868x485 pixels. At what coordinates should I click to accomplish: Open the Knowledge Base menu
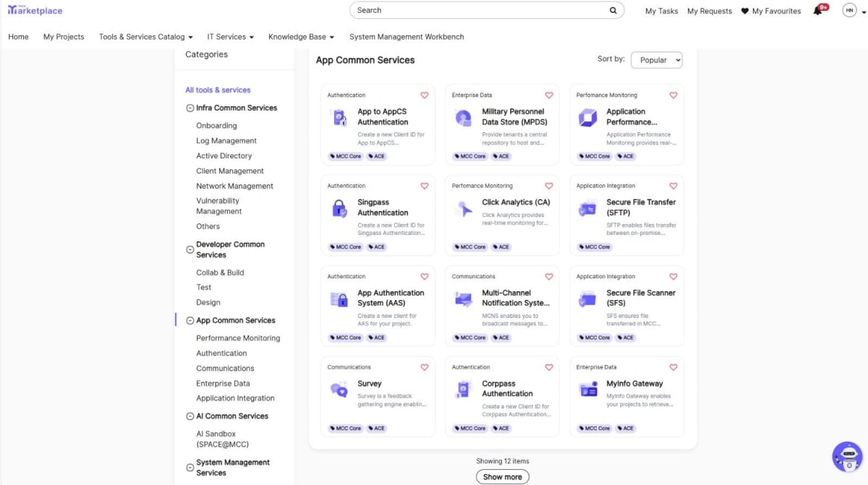click(x=301, y=37)
